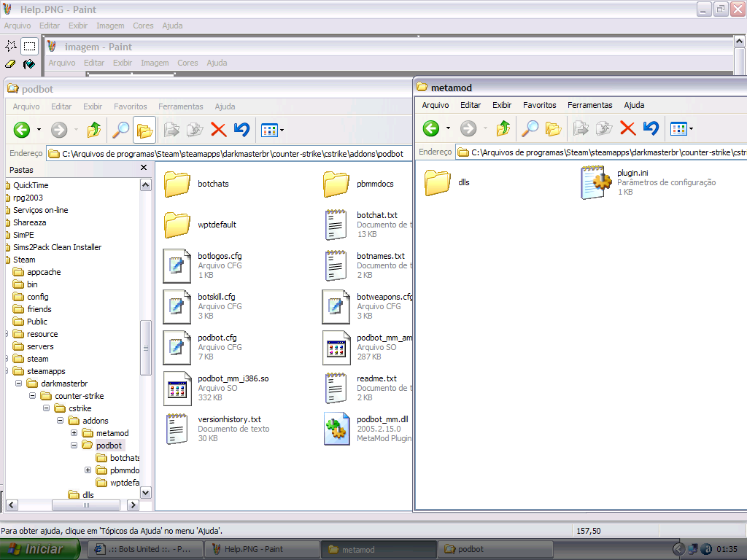Click the red Delete X in podbot toolbar
Image resolution: width=747 pixels, height=560 pixels.
219,130
